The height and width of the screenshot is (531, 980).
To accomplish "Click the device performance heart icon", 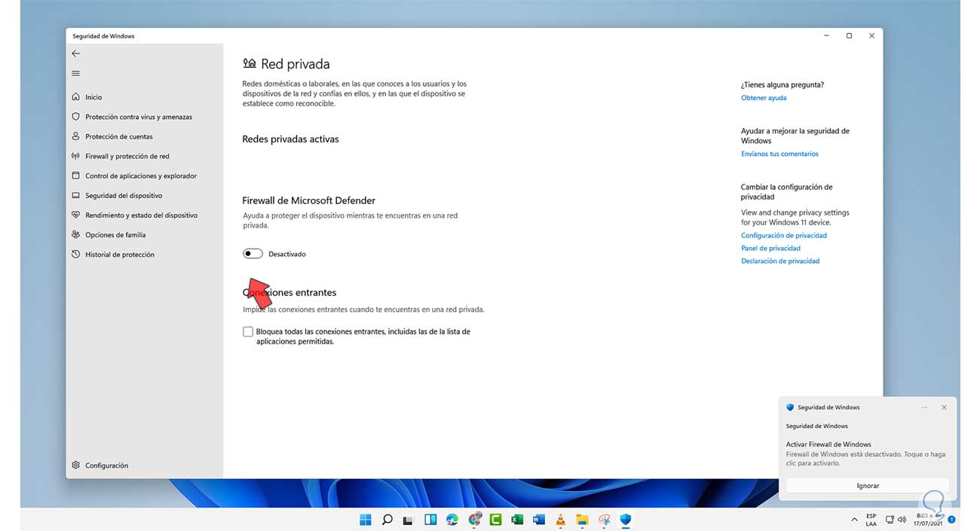I will [x=75, y=215].
